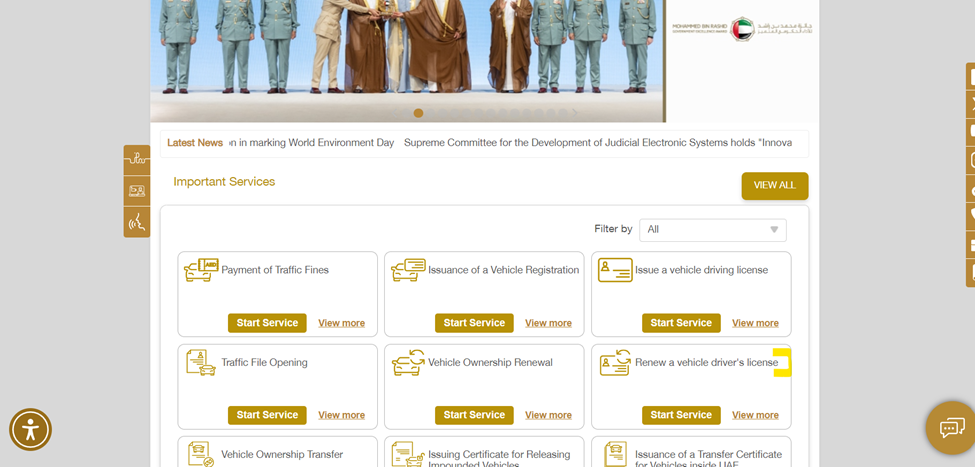Click the 'Vehicle Ownership Transfer' title
This screenshot has width=975, height=467.
(x=282, y=455)
